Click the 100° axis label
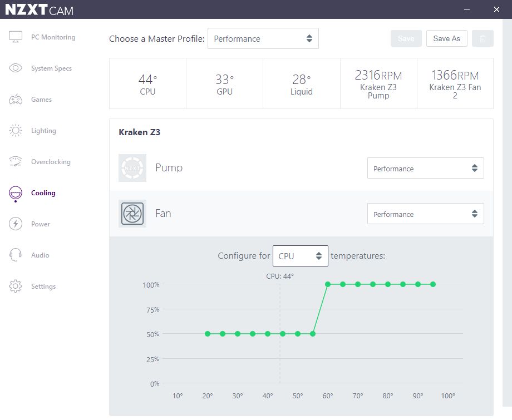 tap(447, 396)
